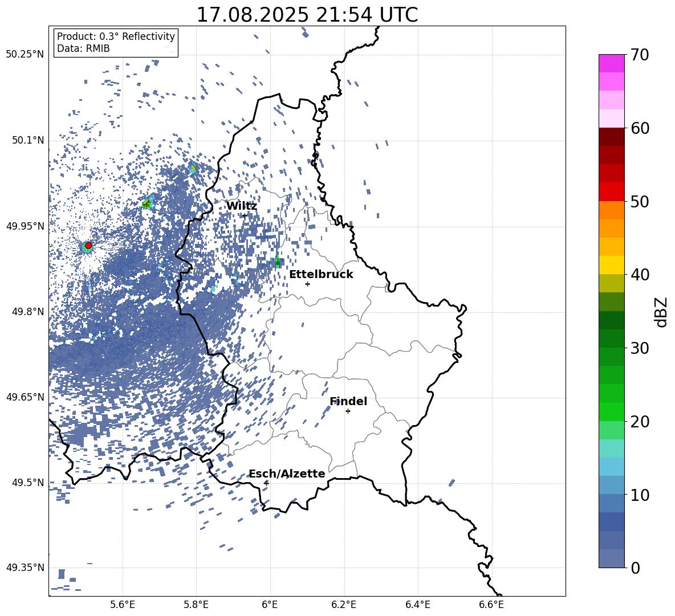This screenshot has width=675, height=616.
Task: Click the 49.65°N latitude label
Action: [x=25, y=397]
